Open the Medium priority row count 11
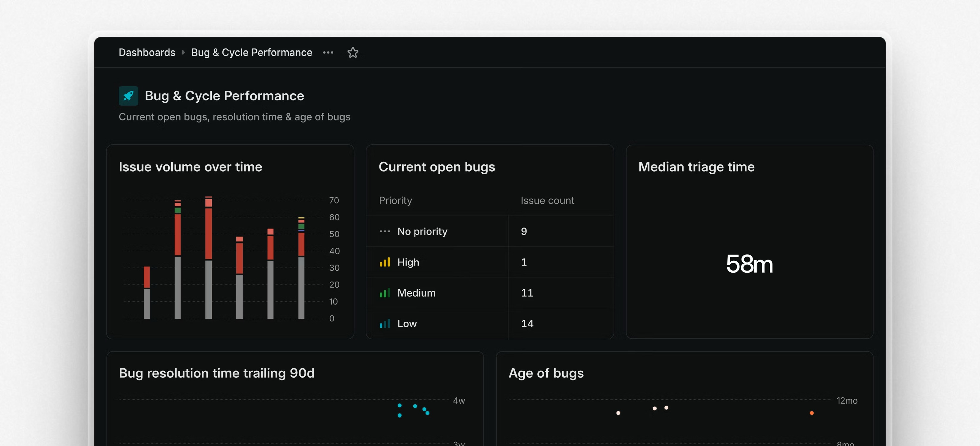This screenshot has height=446, width=980. (x=527, y=293)
